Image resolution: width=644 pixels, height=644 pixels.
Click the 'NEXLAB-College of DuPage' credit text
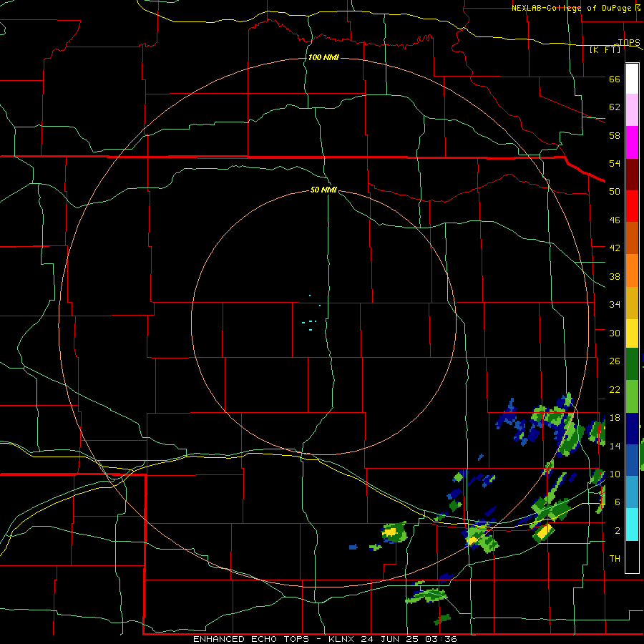pyautogui.click(x=571, y=8)
